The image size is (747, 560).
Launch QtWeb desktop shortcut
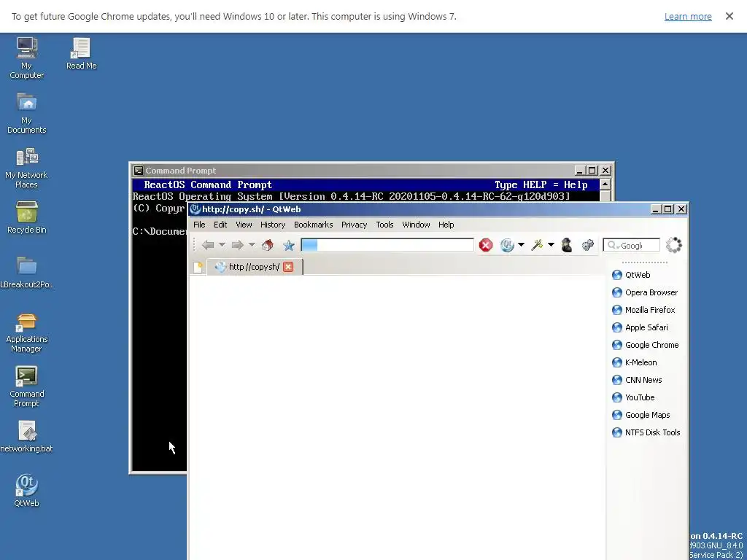(27, 491)
